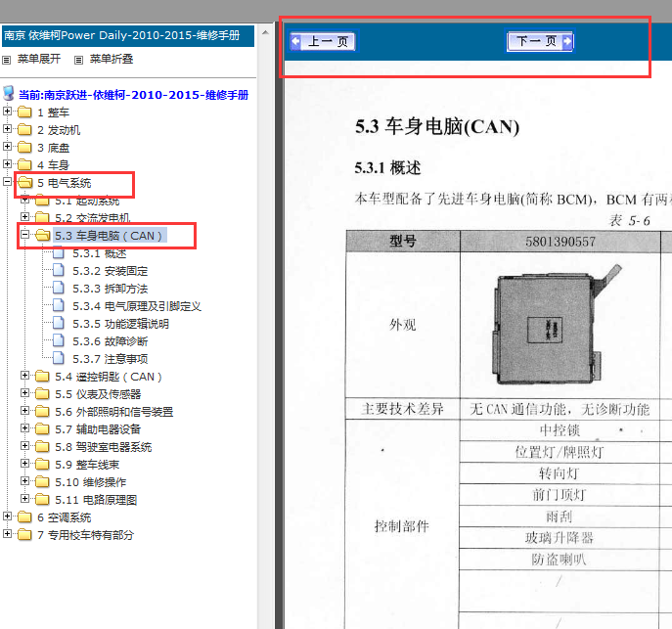Click page icon beside 5.3.1 概述
Viewport: 672px width, 629px height.
pos(59,252)
